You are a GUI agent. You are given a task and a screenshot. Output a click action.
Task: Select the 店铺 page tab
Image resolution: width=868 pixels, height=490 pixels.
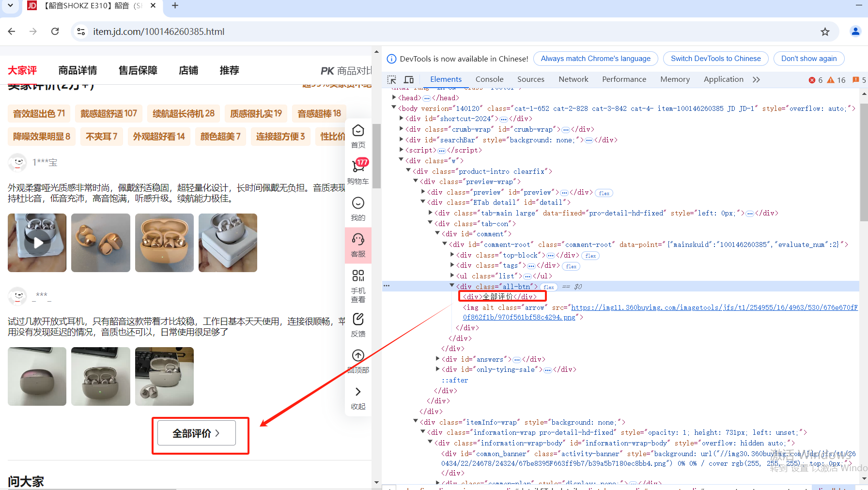coord(188,70)
